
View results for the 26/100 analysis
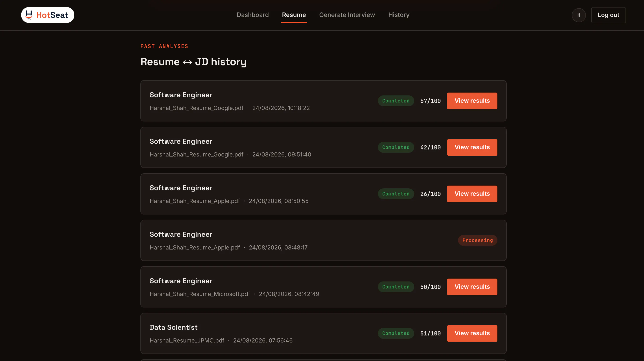(x=472, y=194)
